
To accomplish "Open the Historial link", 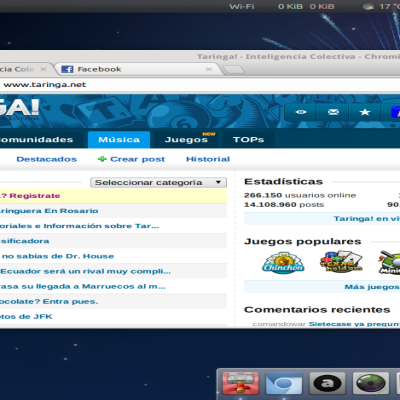I will pyautogui.click(x=208, y=159).
